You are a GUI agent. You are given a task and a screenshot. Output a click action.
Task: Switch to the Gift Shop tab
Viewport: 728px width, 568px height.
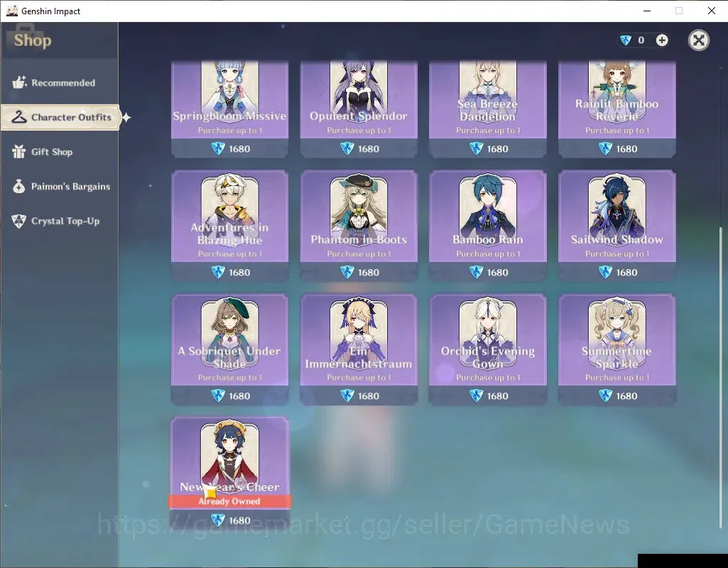(60, 152)
